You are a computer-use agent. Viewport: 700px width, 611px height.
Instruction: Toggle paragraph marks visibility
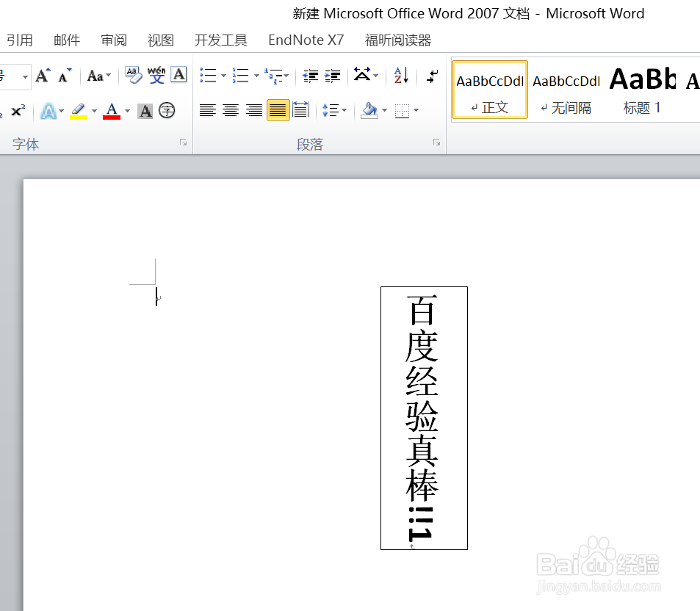pos(432,76)
